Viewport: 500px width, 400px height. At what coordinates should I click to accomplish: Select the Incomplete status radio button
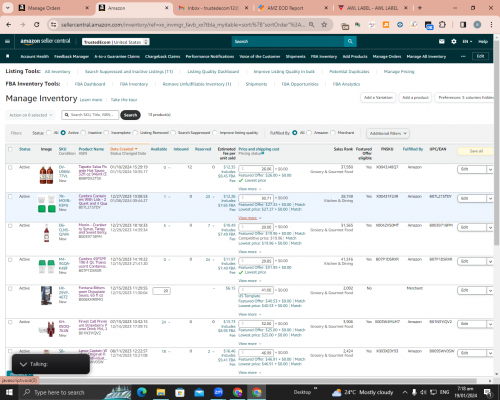(106, 133)
